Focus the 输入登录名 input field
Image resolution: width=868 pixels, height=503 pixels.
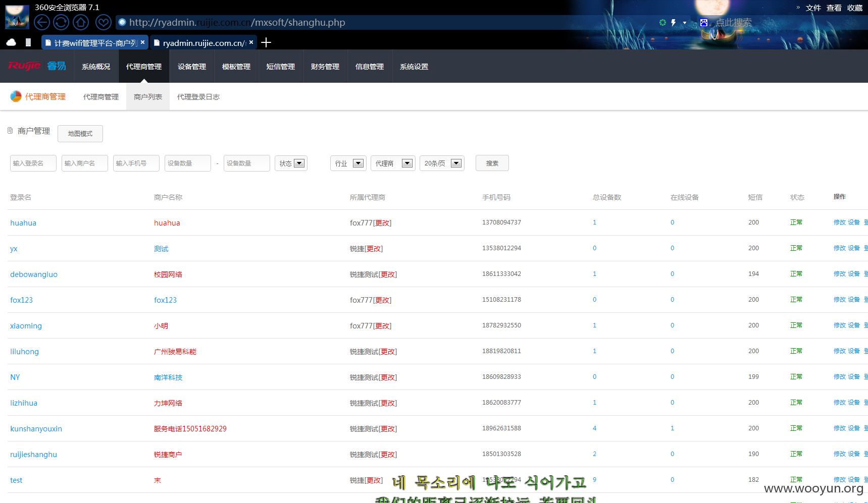pyautogui.click(x=33, y=163)
